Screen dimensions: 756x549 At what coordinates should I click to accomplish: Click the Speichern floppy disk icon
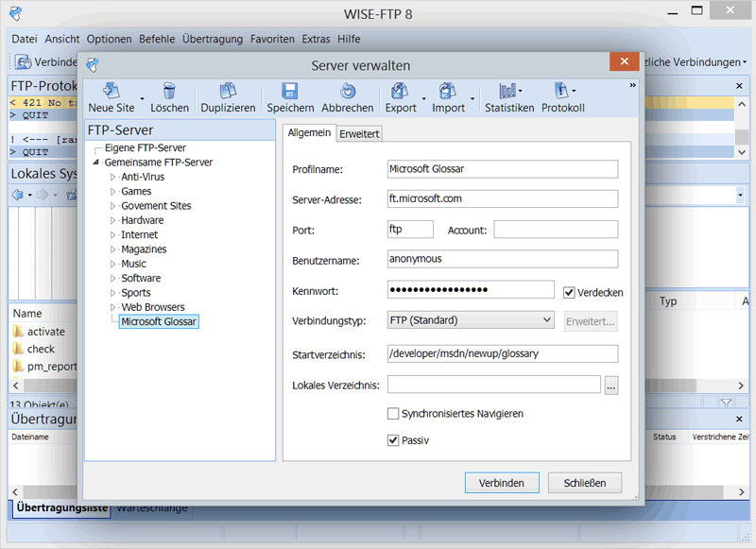point(290,92)
